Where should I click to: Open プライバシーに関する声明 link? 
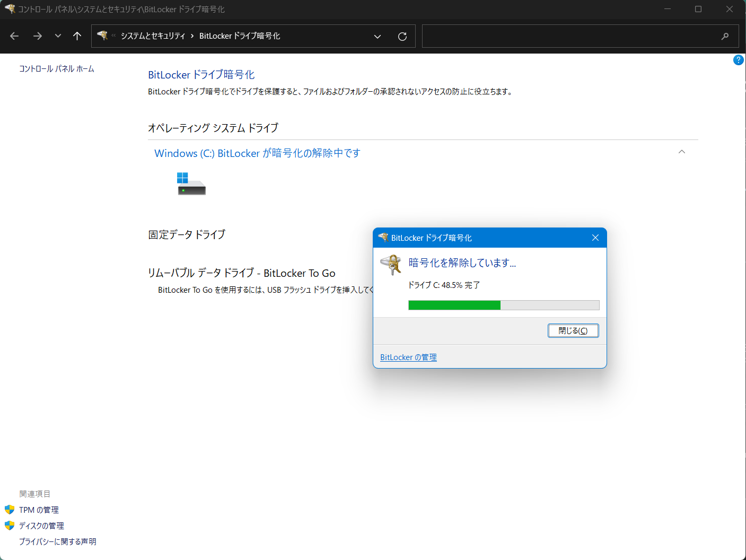pos(58,542)
